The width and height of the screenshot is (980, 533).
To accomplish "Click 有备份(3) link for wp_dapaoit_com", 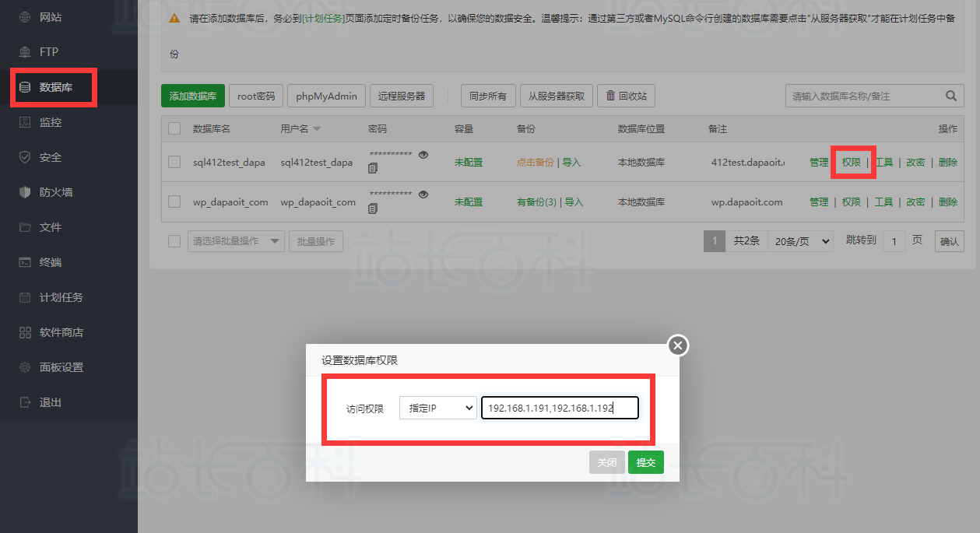I will (x=536, y=202).
